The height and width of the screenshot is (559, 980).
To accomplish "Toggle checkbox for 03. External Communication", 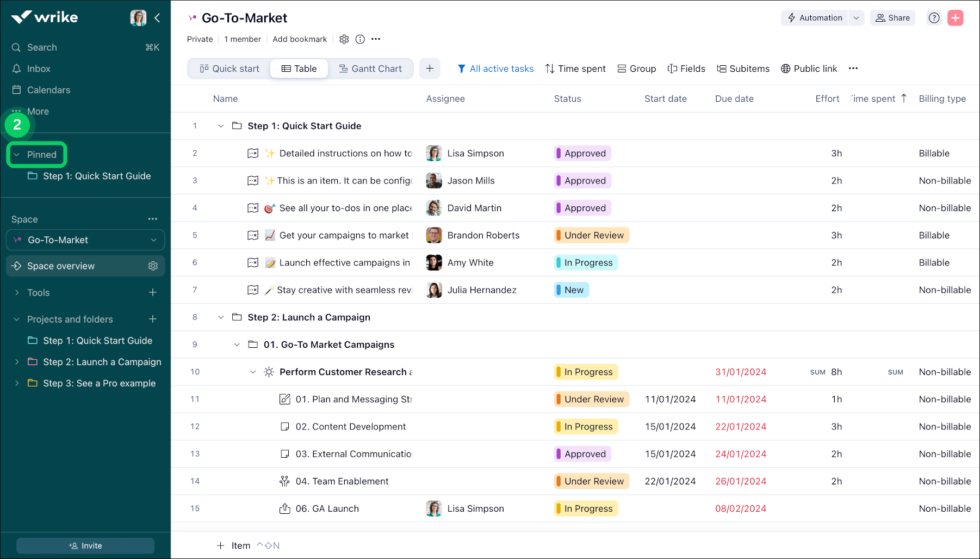I will pos(284,454).
